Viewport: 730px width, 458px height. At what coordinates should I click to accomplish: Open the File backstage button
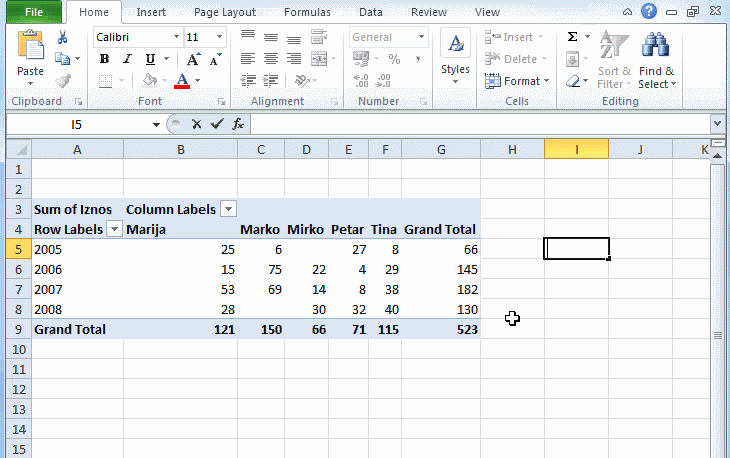(33, 13)
